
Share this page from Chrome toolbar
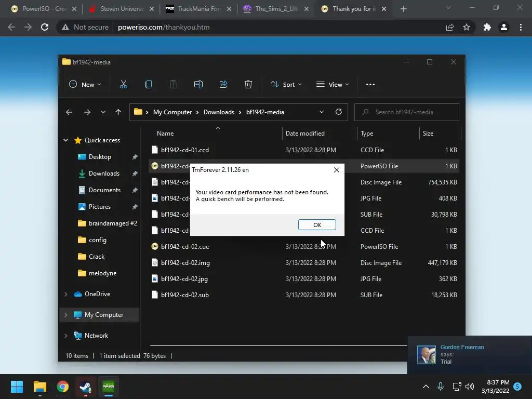(450, 27)
